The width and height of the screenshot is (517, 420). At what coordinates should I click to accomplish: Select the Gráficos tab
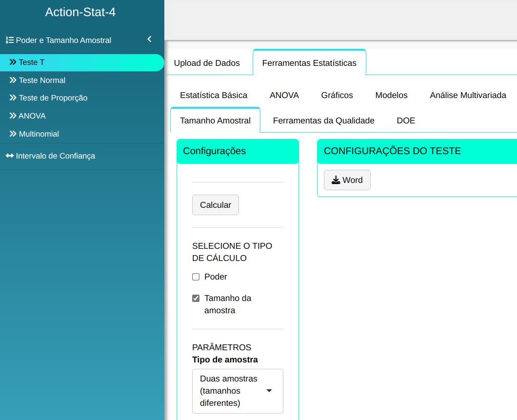pyautogui.click(x=337, y=95)
